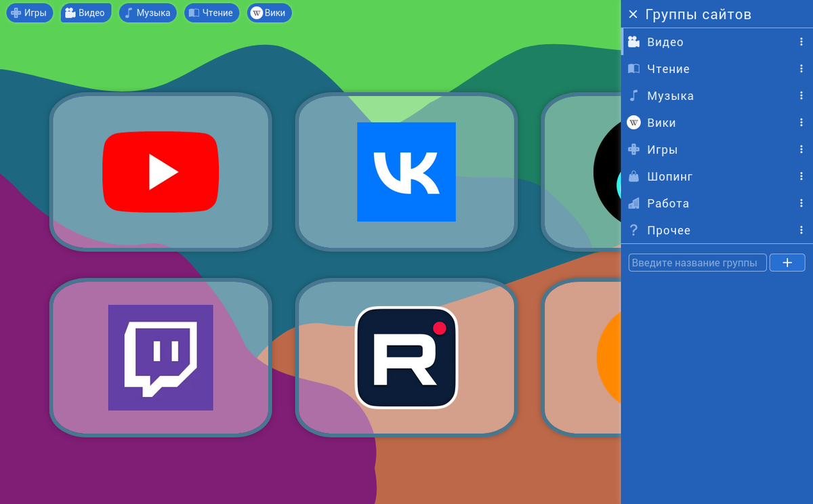Select the Прочее group label in the panel
The height and width of the screenshot is (504, 813).
(x=669, y=230)
